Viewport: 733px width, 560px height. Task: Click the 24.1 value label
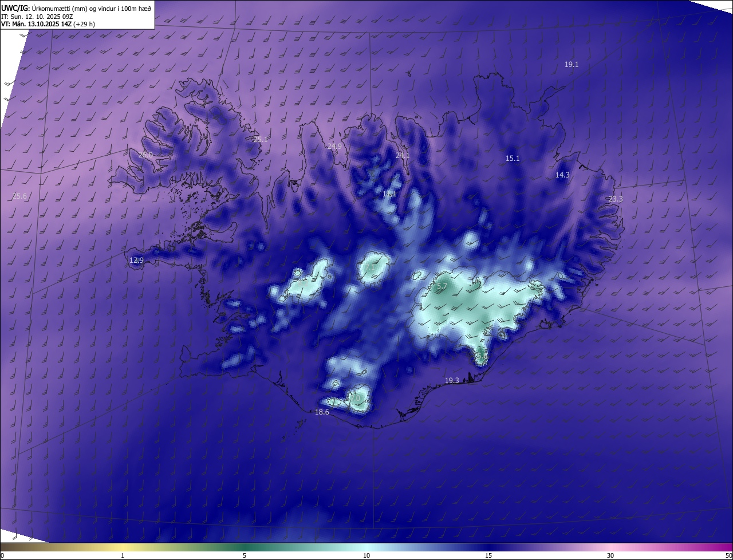coord(403,156)
